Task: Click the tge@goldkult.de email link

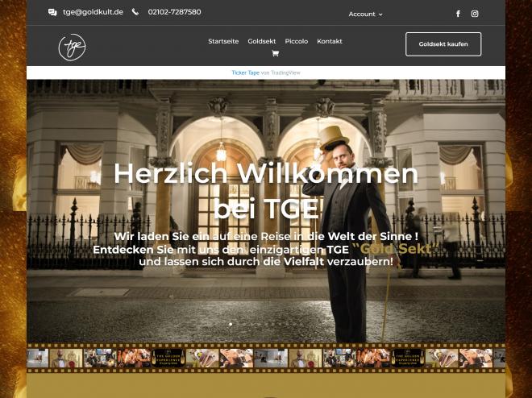Action: [x=93, y=12]
